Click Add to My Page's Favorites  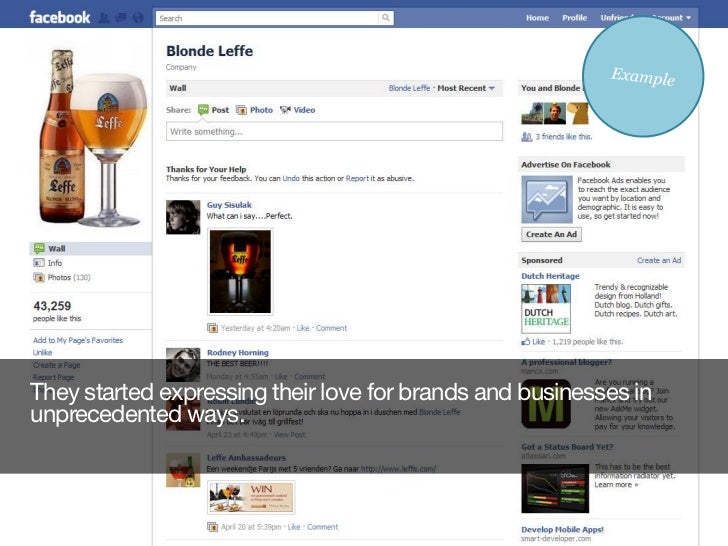78,340
